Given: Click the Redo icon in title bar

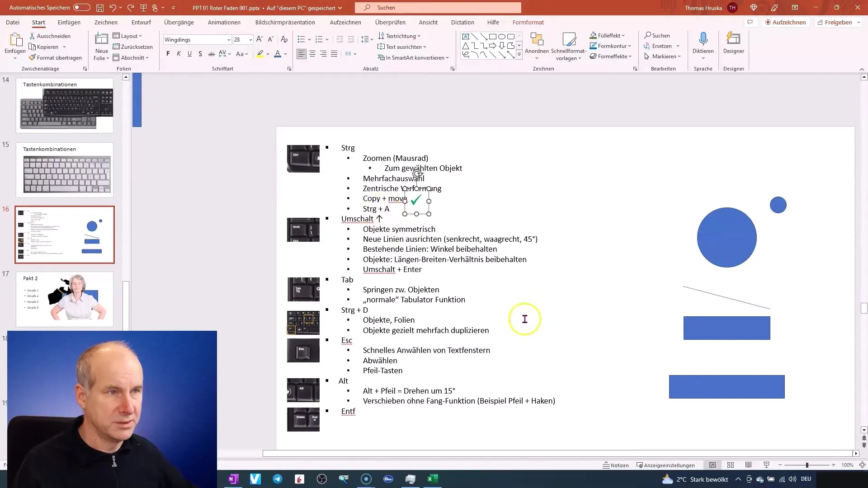Looking at the screenshot, I should (x=131, y=8).
